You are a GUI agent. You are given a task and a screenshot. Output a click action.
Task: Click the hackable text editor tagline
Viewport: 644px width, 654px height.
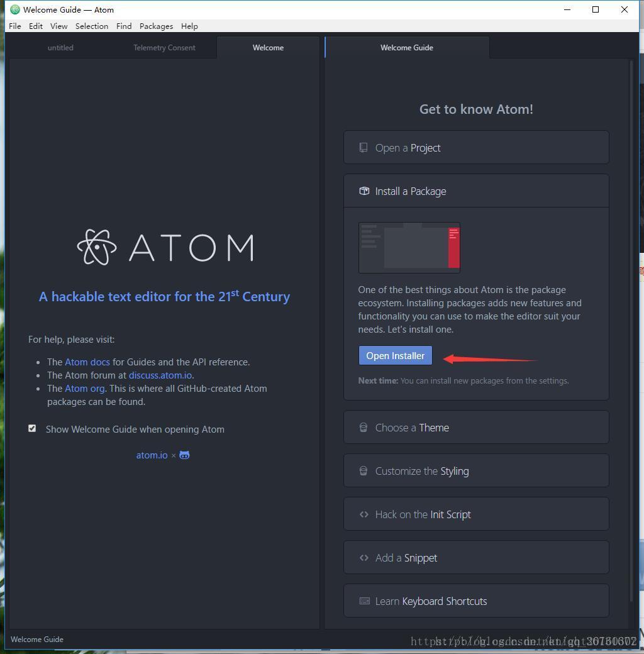(x=164, y=296)
